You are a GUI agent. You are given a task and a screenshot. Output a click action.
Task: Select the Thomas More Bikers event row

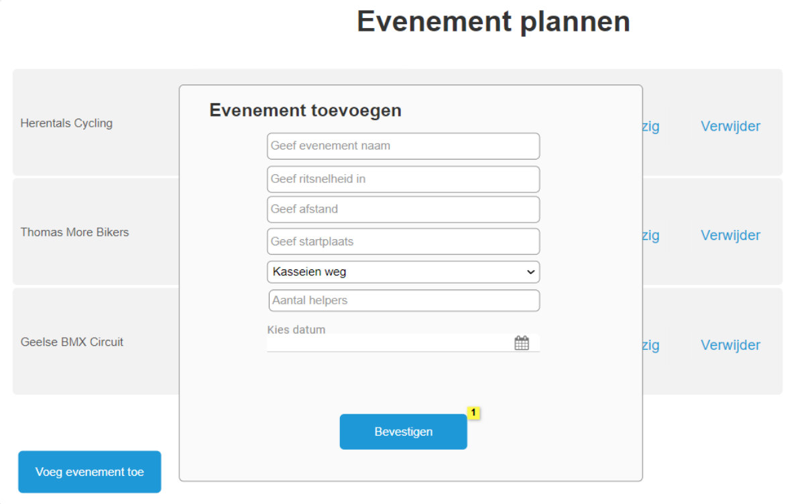point(74,233)
